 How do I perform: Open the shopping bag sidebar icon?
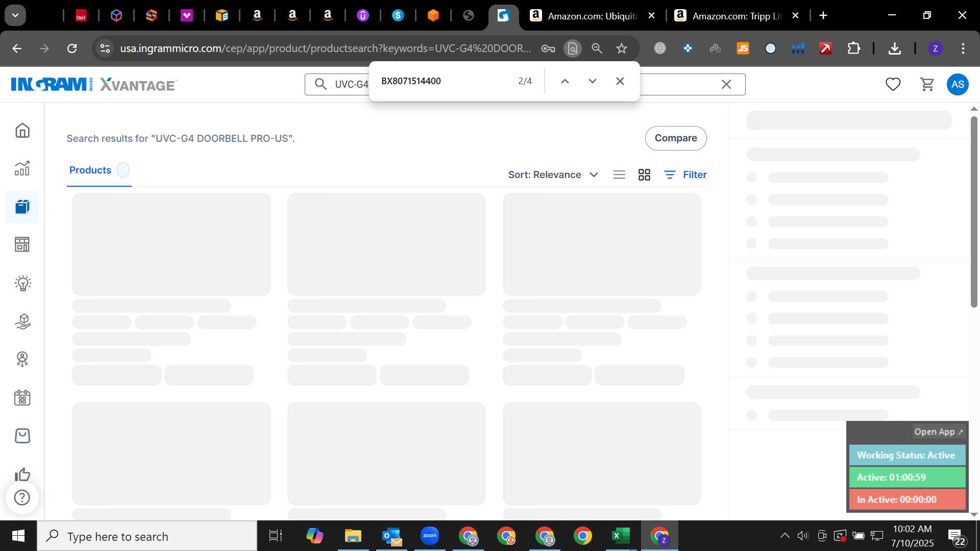[x=22, y=436]
